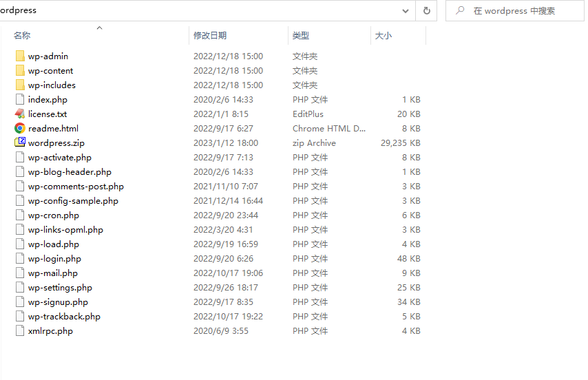Select the wp-settings.php file name
The width and height of the screenshot is (588, 380).
(x=60, y=288)
